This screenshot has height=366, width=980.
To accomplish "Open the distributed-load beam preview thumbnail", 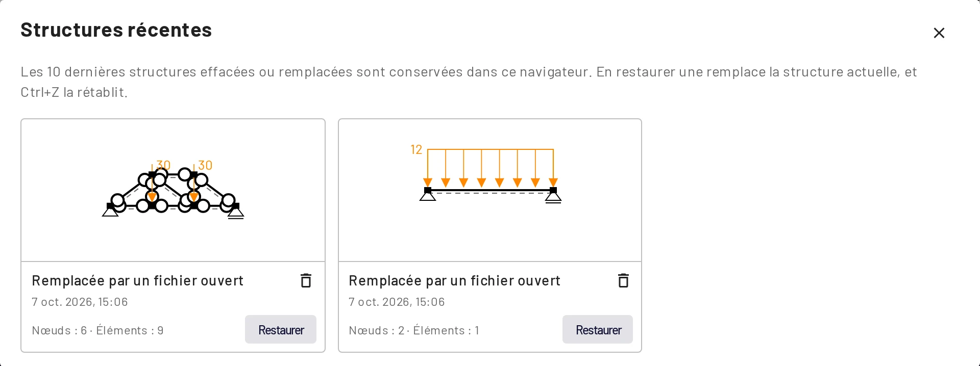I will [x=490, y=191].
